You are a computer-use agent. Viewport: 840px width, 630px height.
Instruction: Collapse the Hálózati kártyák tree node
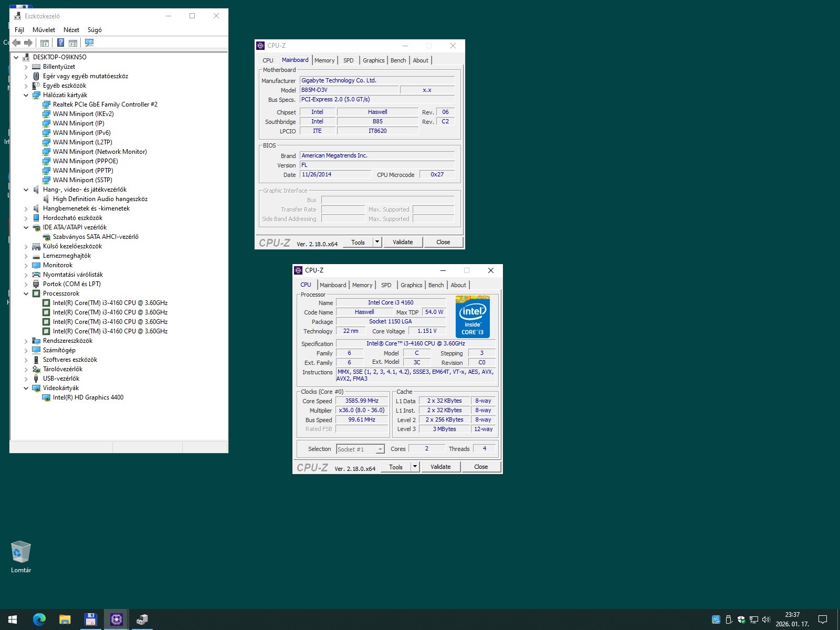point(26,96)
